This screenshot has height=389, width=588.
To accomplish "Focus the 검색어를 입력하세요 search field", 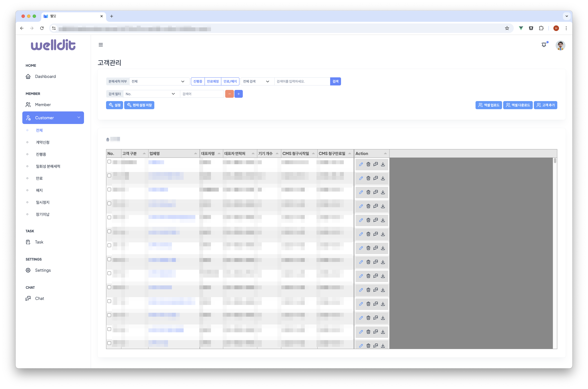I will (x=302, y=81).
